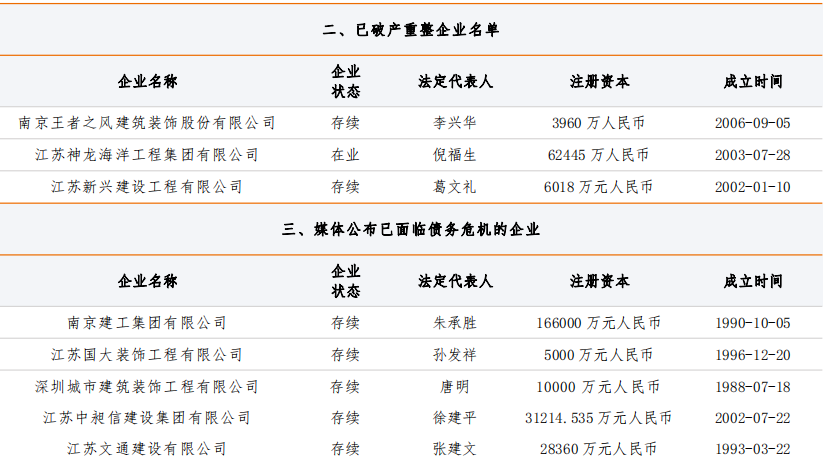Click registered capital '10000 万元人民币'
This screenshot has height=466, width=828.
pyautogui.click(x=598, y=387)
